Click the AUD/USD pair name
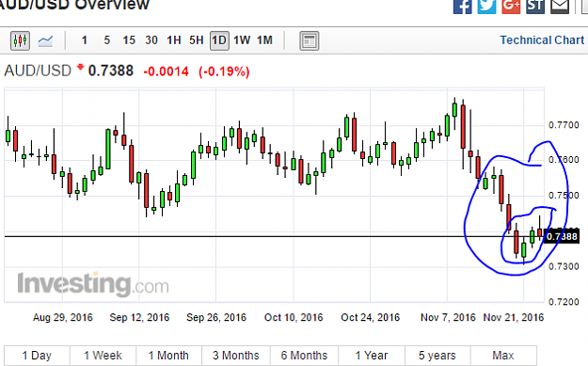 click(38, 71)
